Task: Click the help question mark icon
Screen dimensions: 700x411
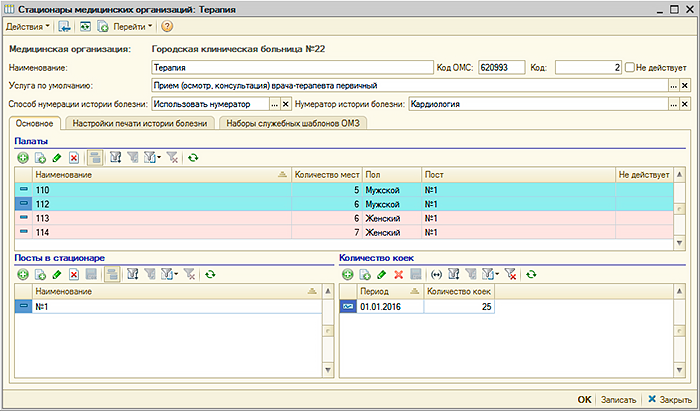Action: click(x=167, y=25)
